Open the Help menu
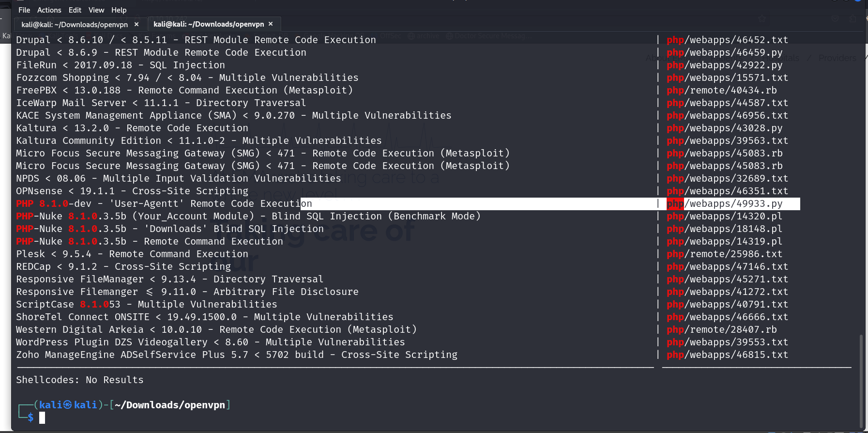Viewport: 868px width, 433px height. coord(119,10)
